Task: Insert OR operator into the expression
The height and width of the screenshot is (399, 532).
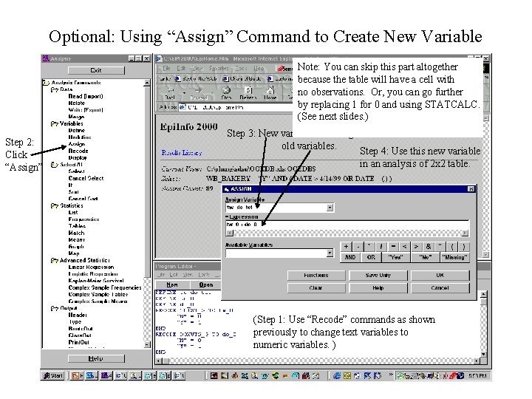Action: point(371,257)
